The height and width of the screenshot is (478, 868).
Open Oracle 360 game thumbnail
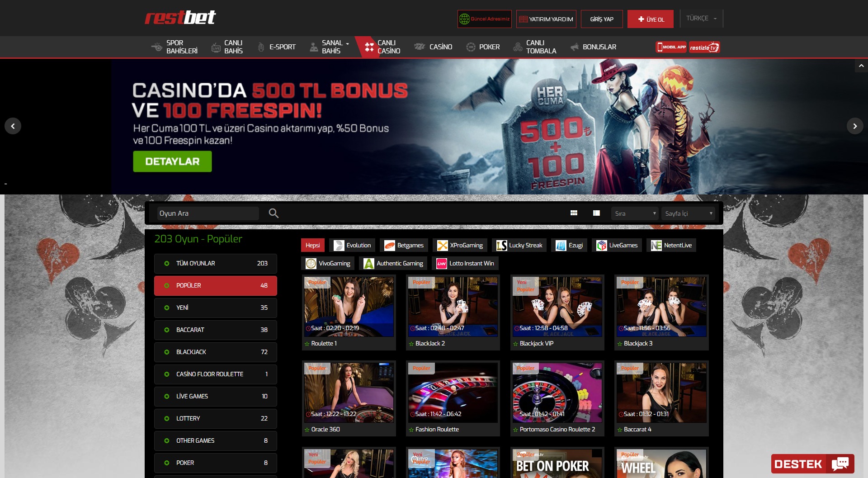pyautogui.click(x=349, y=393)
